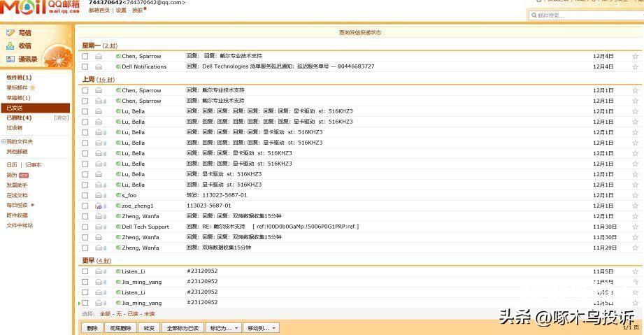Click the [清空] link beside 已删除
The image size is (644, 335).
click(x=62, y=118)
